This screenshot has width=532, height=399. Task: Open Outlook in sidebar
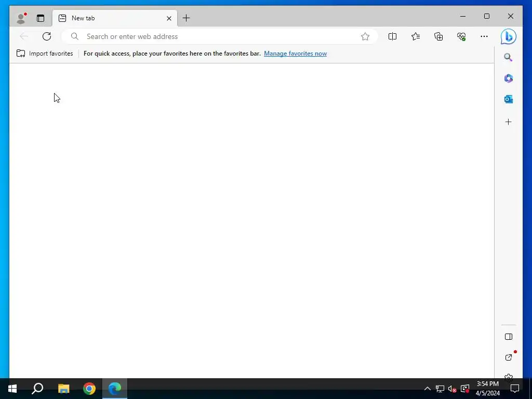click(508, 99)
